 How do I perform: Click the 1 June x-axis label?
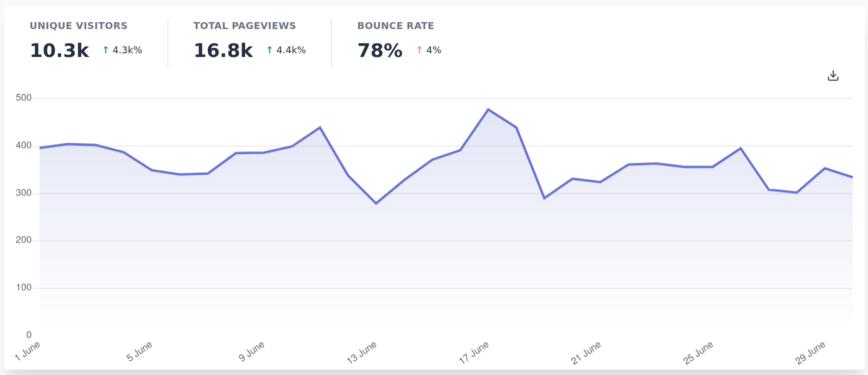(28, 351)
